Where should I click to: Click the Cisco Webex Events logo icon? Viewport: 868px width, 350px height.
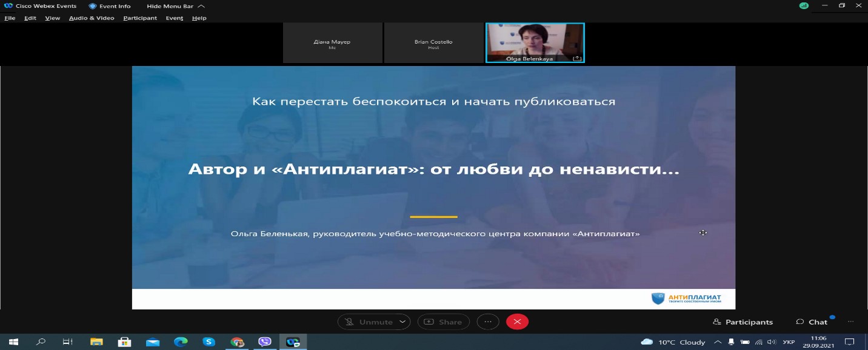coord(8,6)
